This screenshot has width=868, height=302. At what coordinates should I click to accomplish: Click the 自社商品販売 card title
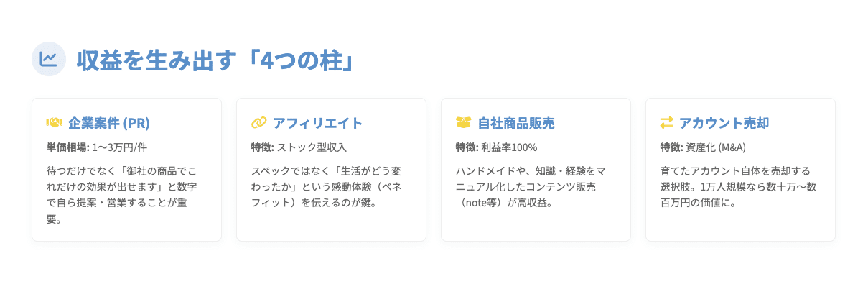(x=516, y=123)
